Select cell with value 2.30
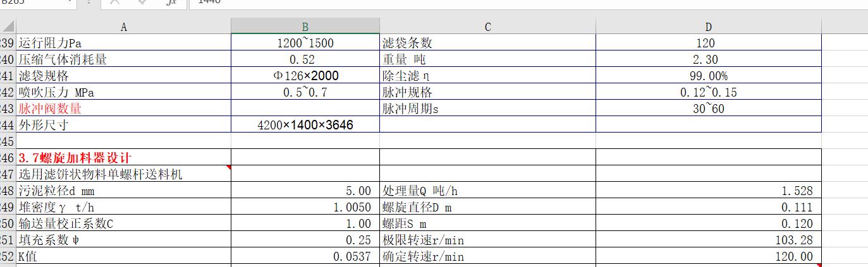Screen dimensions: 868x267 tap(709, 59)
